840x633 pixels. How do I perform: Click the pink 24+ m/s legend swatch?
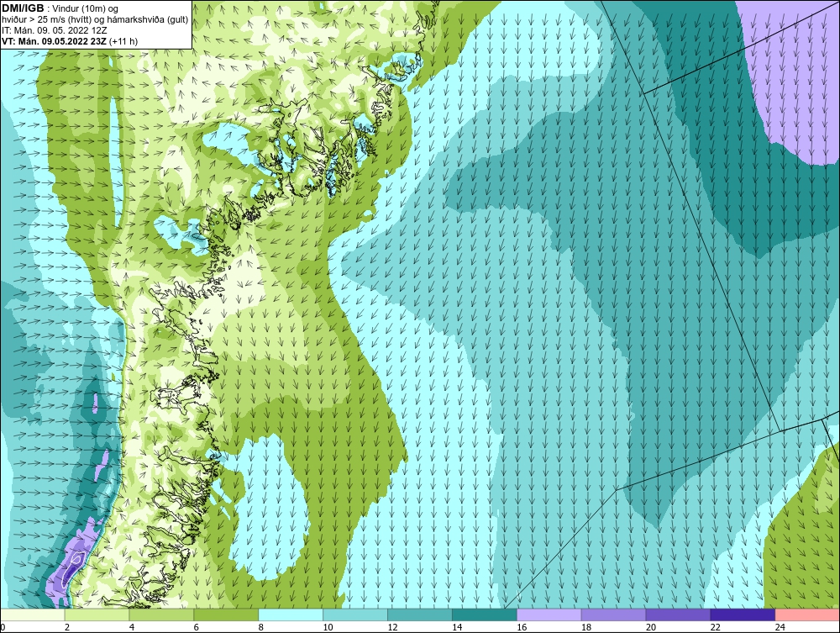(x=807, y=615)
